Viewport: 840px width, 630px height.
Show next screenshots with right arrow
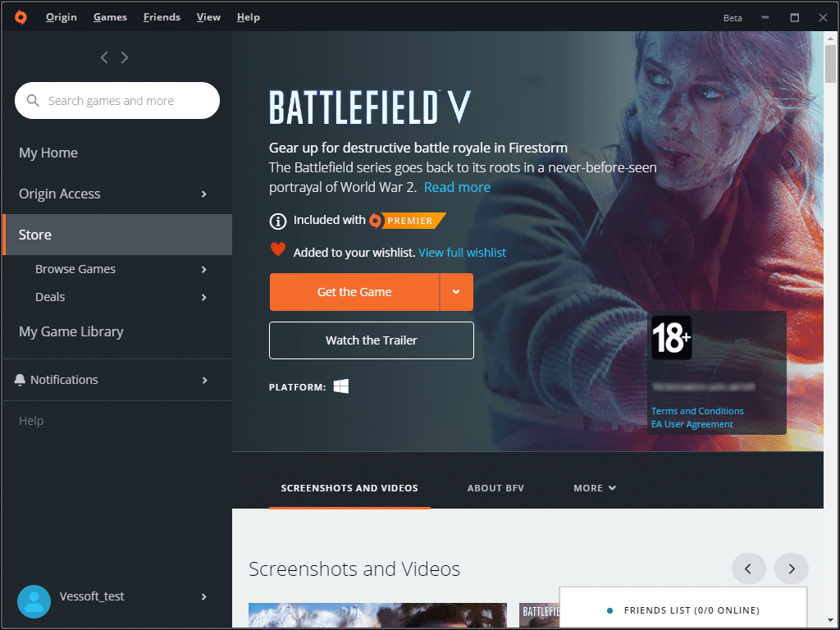click(x=792, y=569)
